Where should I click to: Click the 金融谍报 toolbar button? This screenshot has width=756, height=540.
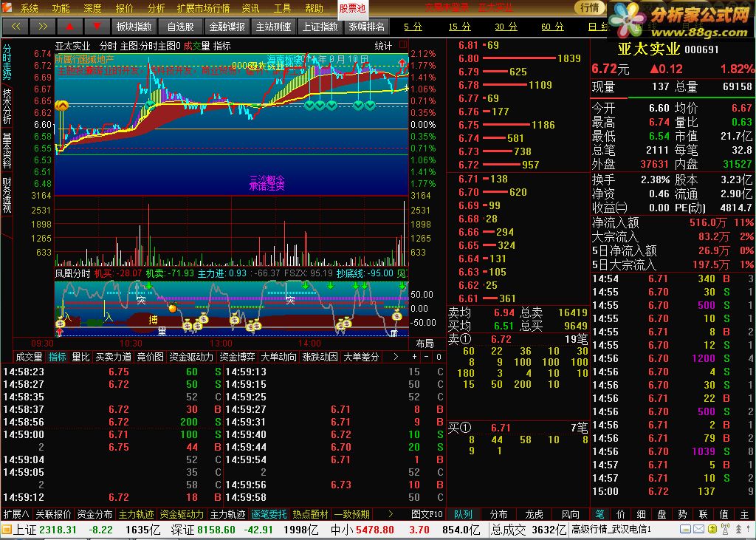tap(227, 27)
